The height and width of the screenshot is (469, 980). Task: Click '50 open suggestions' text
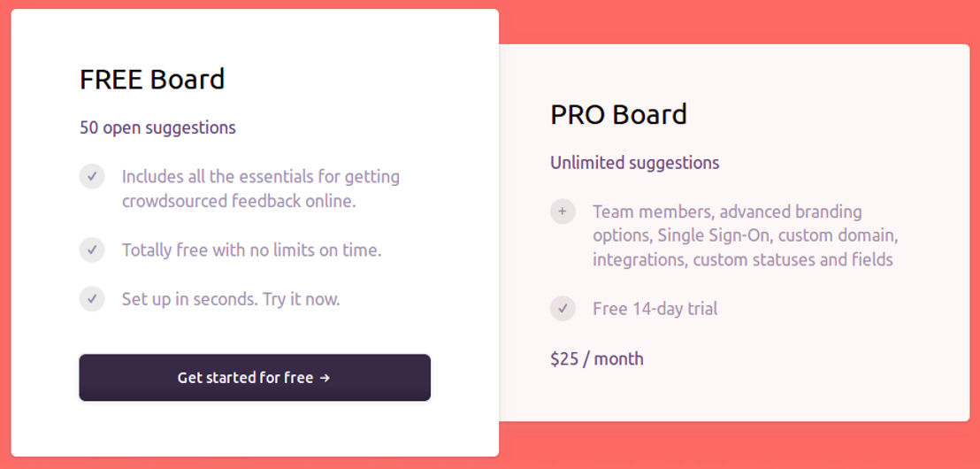coord(157,127)
